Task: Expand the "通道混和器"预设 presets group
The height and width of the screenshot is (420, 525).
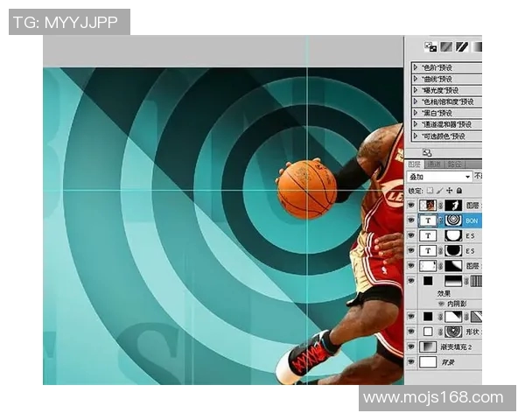Action: 416,124
